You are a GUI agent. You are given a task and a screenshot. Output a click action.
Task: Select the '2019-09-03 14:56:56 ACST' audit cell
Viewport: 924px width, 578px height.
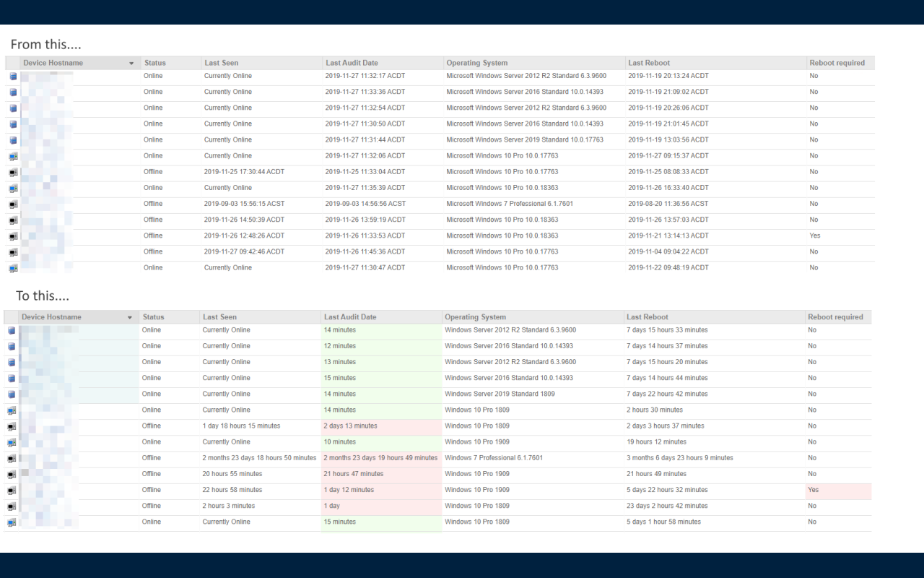click(365, 204)
